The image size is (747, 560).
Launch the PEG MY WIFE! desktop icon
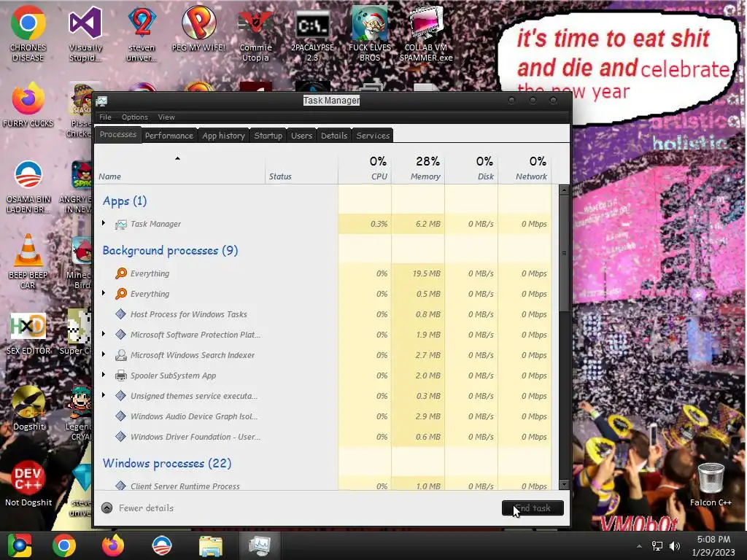pyautogui.click(x=198, y=28)
